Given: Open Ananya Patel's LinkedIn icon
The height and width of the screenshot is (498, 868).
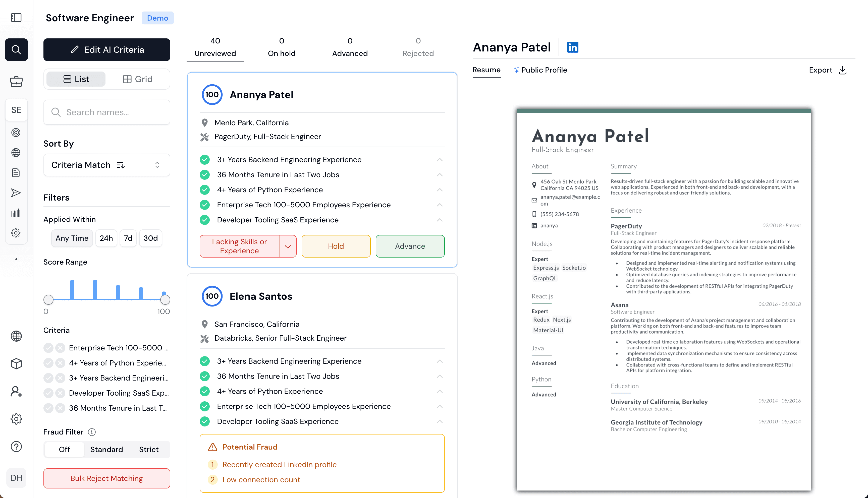Looking at the screenshot, I should pyautogui.click(x=572, y=47).
